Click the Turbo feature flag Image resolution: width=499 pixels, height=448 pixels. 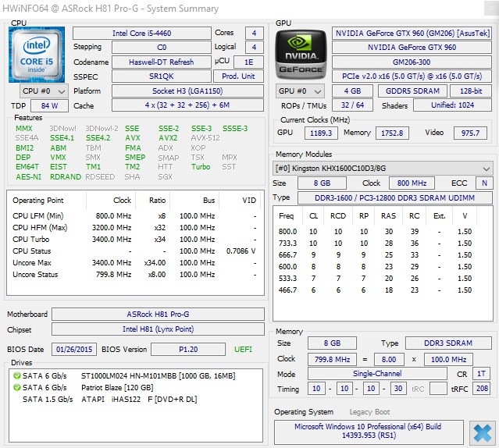(x=201, y=167)
